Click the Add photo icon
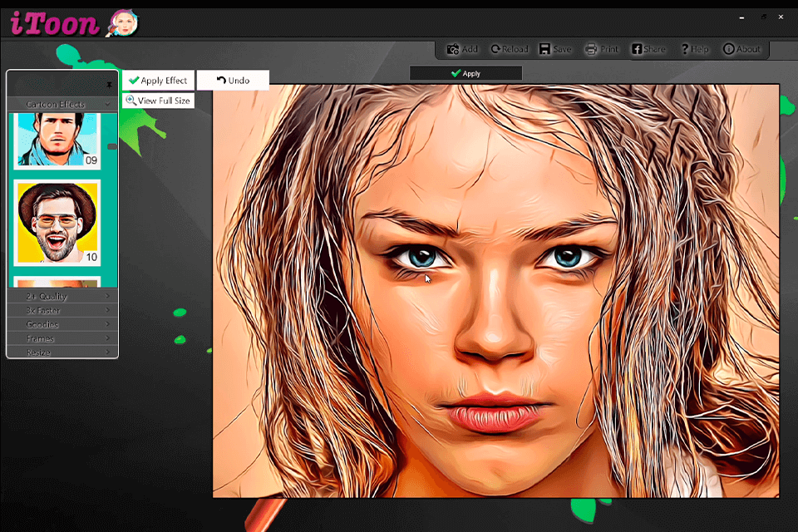 click(x=453, y=48)
